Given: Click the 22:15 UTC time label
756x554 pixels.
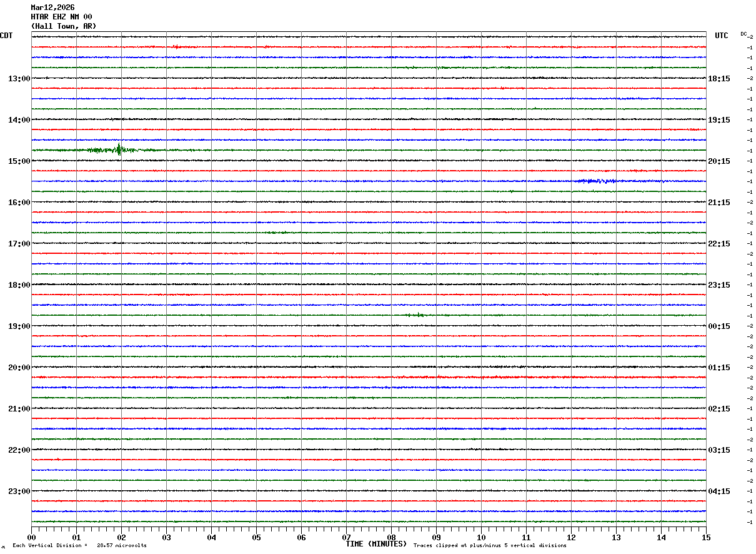Looking at the screenshot, I should pyautogui.click(x=719, y=244).
